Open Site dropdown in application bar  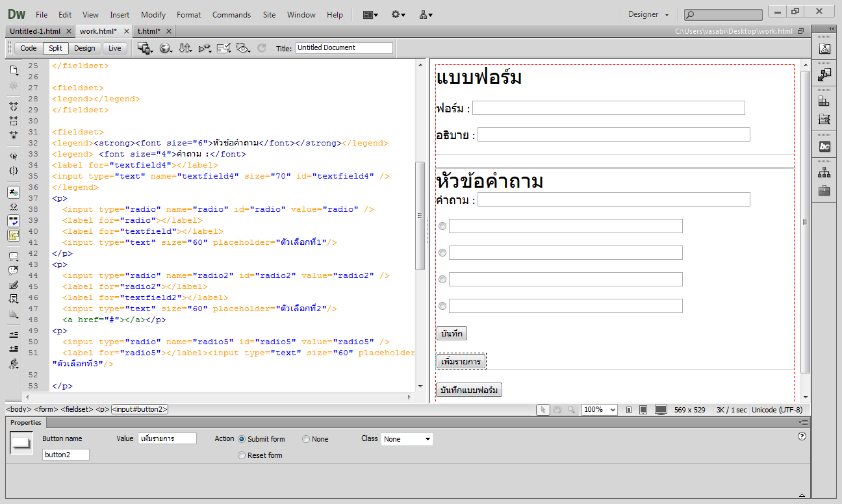[x=426, y=14]
